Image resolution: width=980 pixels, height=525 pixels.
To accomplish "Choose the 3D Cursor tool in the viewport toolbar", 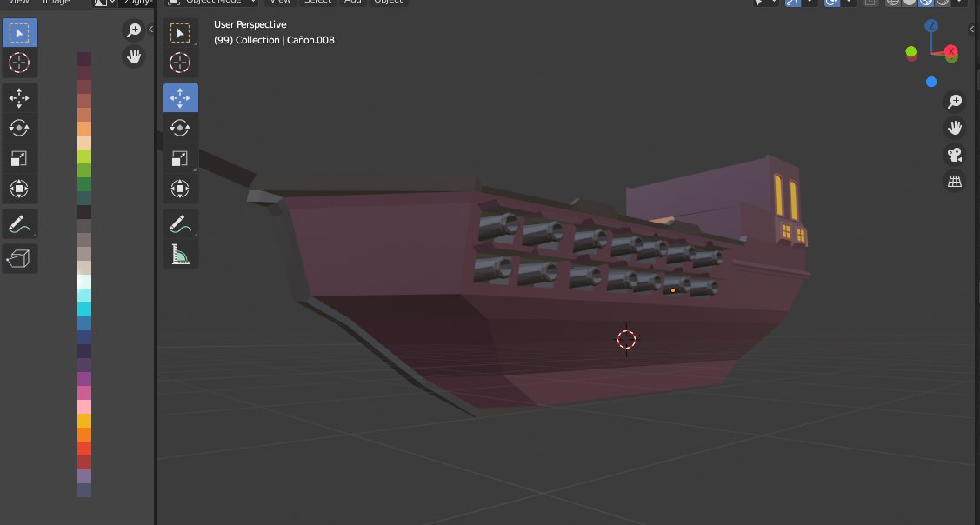I will click(x=181, y=63).
